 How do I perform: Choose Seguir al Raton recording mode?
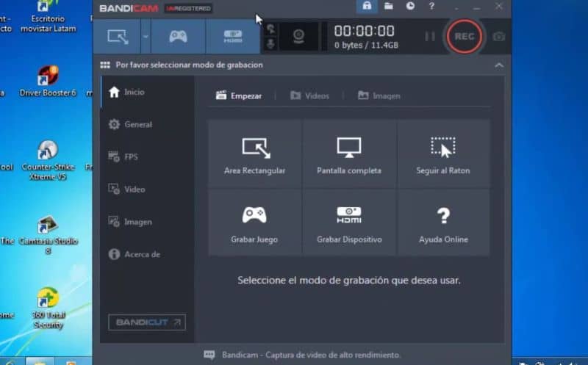pos(443,153)
